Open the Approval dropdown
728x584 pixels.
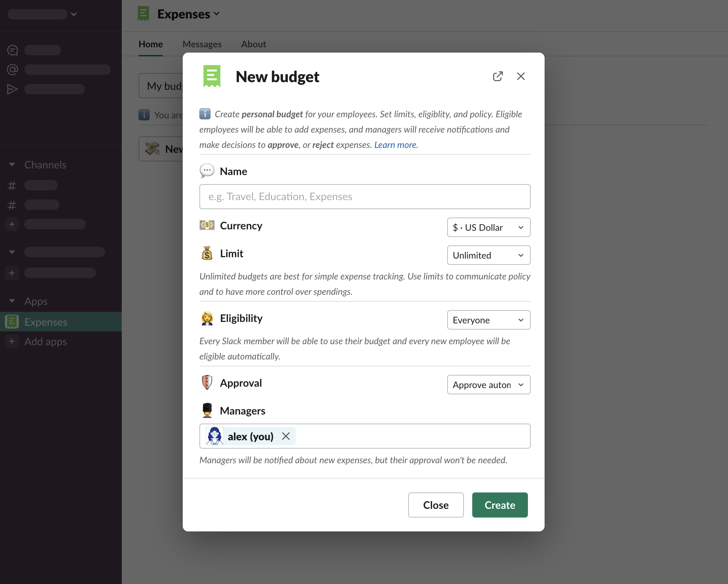point(488,385)
